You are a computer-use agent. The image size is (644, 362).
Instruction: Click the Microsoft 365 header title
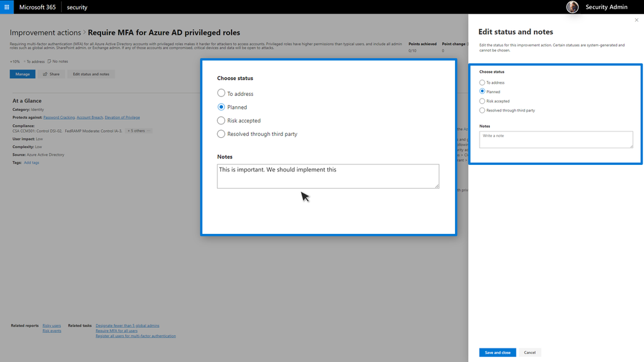point(37,7)
